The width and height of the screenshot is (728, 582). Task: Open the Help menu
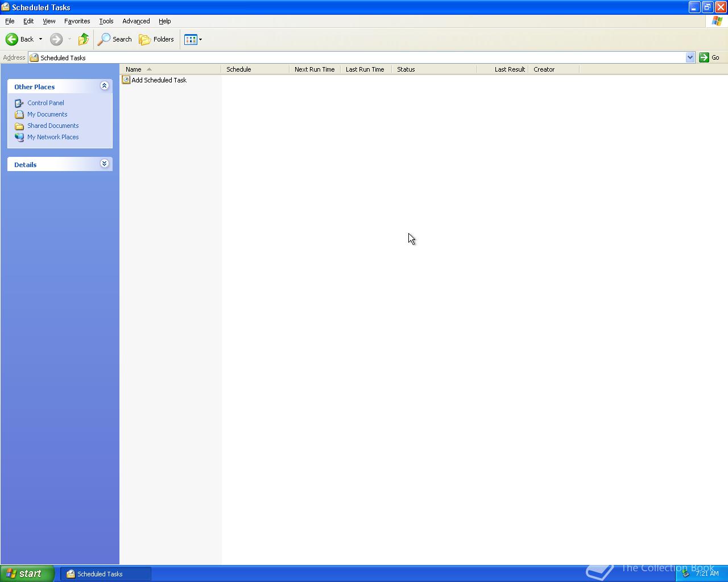(164, 21)
